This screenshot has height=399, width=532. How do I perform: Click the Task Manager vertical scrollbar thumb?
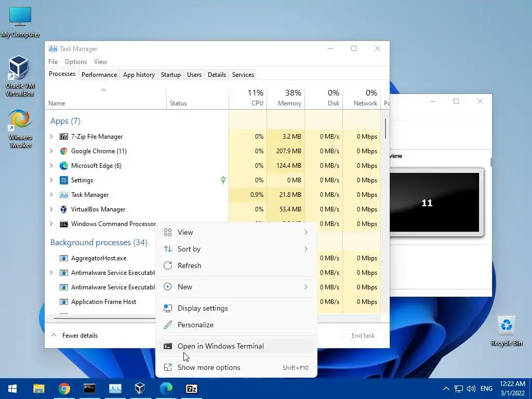click(x=385, y=129)
